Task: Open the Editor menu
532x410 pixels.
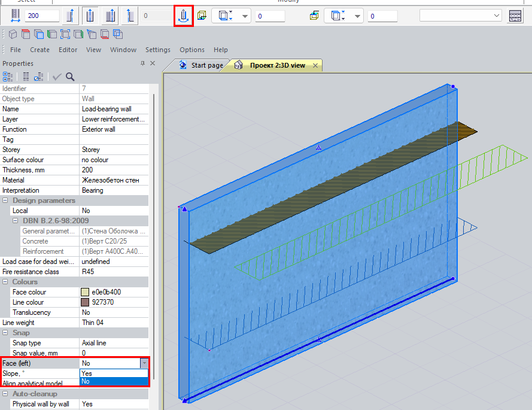Action: 68,50
